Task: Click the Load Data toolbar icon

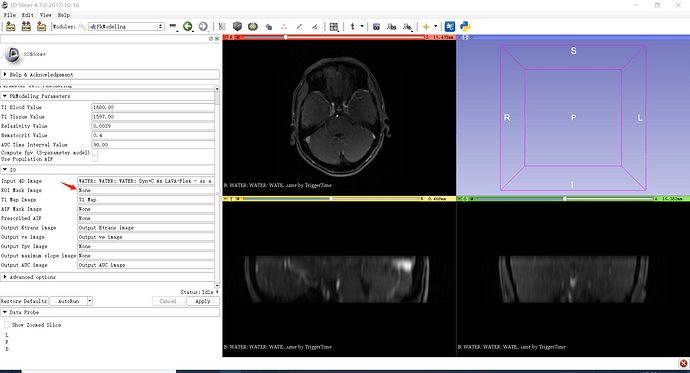Action: [11, 26]
